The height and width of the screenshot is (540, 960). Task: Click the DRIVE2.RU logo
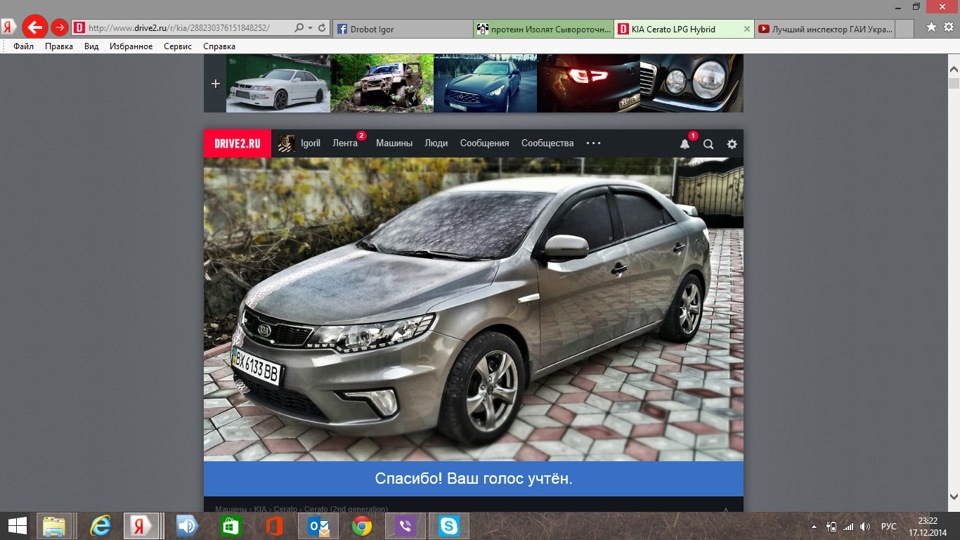(x=238, y=143)
